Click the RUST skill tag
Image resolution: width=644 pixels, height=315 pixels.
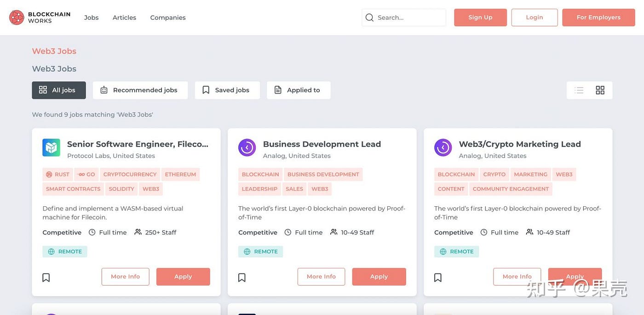click(57, 175)
